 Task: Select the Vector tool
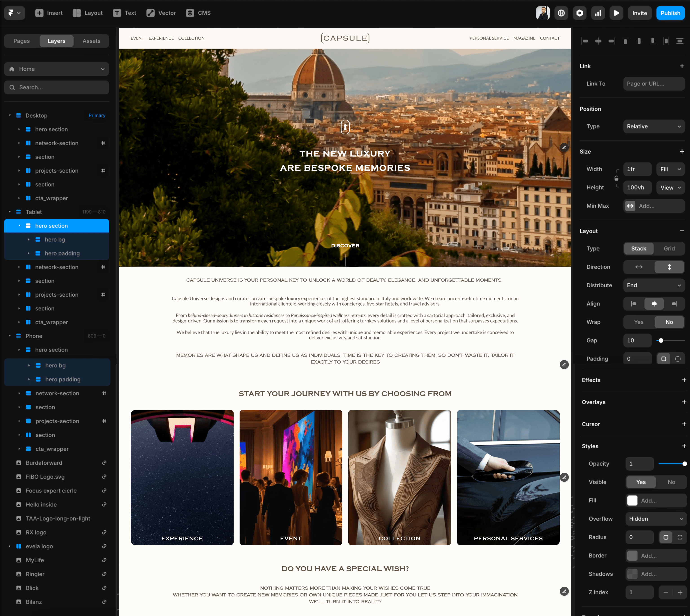pos(161,13)
